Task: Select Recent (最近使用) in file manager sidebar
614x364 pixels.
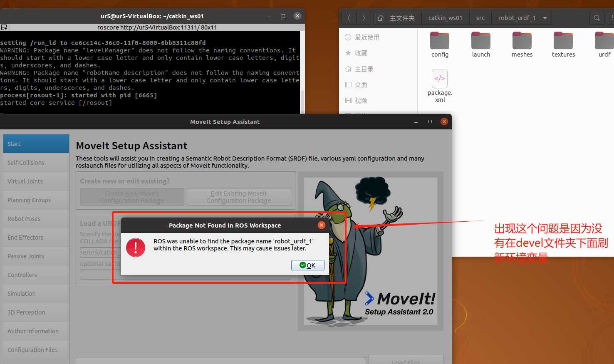Action: pyautogui.click(x=378, y=37)
